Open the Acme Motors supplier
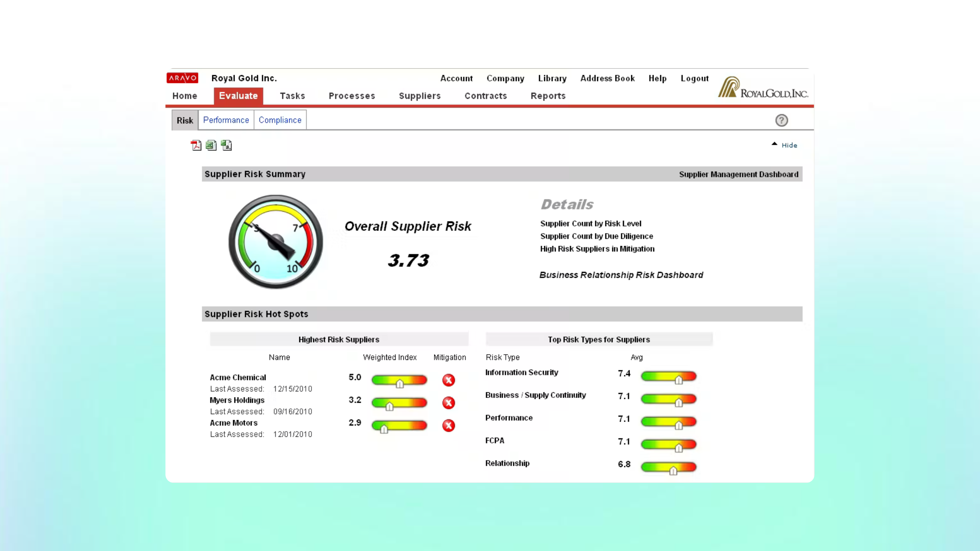Screen dimensions: 980x551 click(234, 423)
